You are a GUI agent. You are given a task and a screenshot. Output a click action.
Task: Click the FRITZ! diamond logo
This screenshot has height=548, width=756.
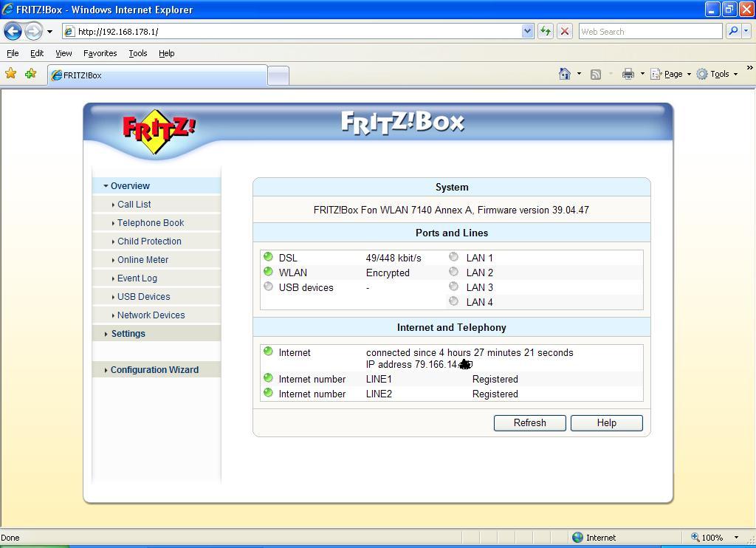click(x=158, y=131)
